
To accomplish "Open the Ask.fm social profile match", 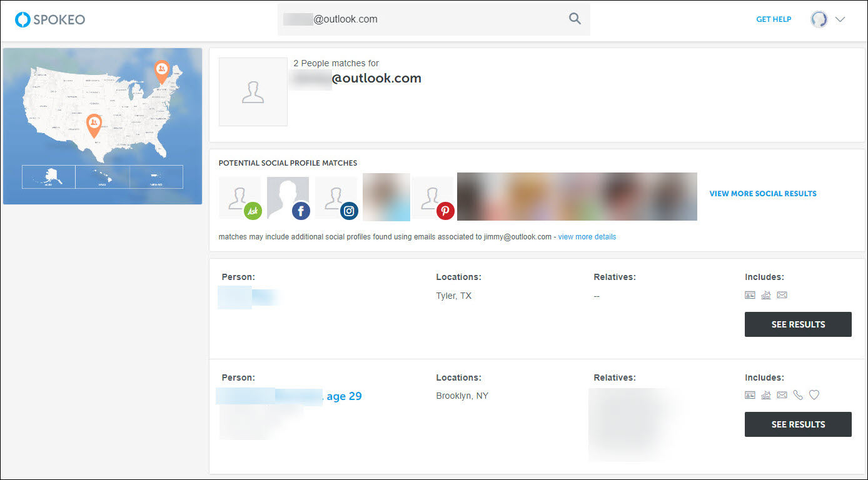I will pos(240,198).
